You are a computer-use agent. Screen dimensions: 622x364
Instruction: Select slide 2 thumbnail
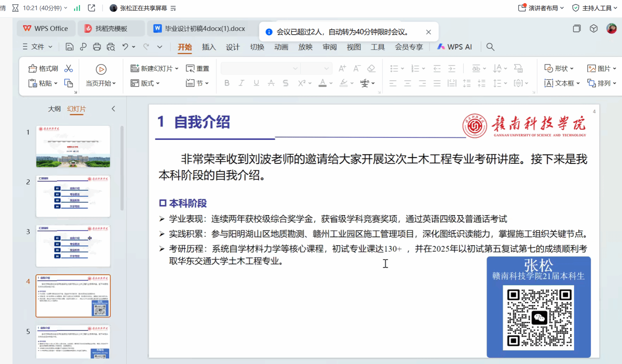pos(73,196)
